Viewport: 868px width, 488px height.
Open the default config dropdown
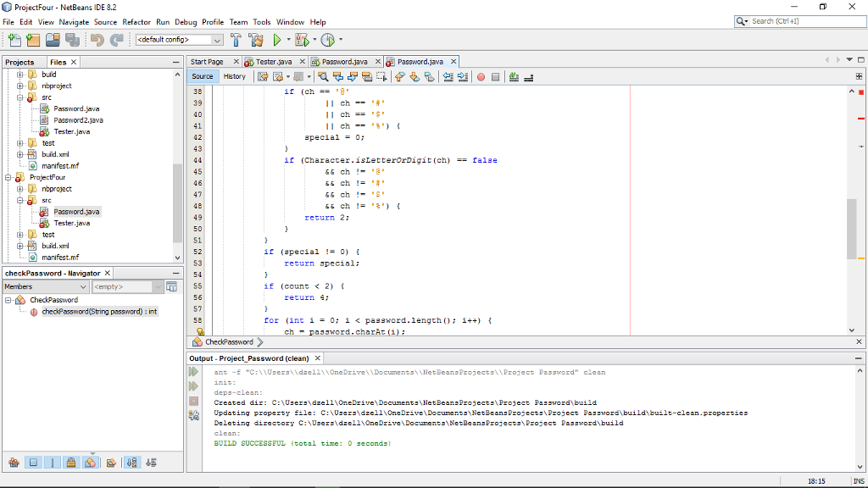[217, 40]
